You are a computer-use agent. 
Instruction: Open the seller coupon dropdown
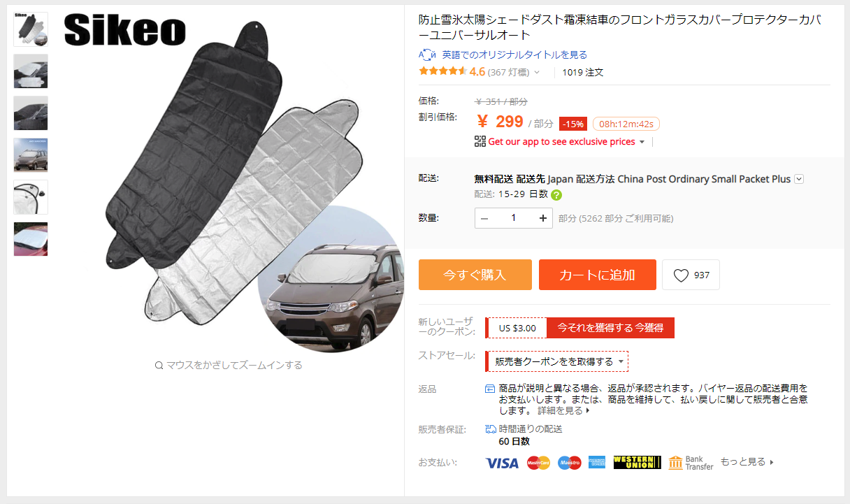point(557,361)
